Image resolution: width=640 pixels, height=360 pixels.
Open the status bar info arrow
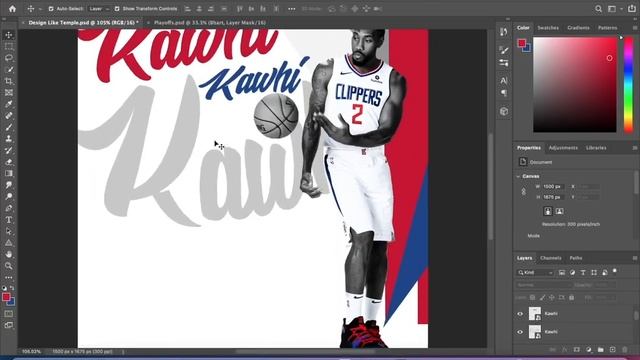click(123, 351)
